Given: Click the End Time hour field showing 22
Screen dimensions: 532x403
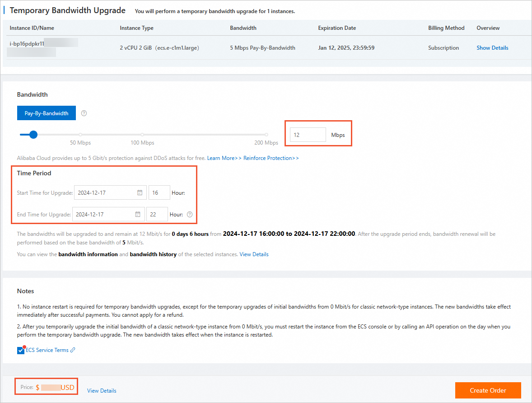Looking at the screenshot, I should coord(157,214).
